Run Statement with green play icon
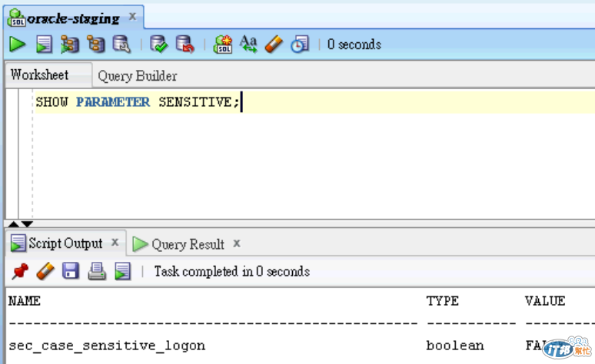 tap(17, 45)
